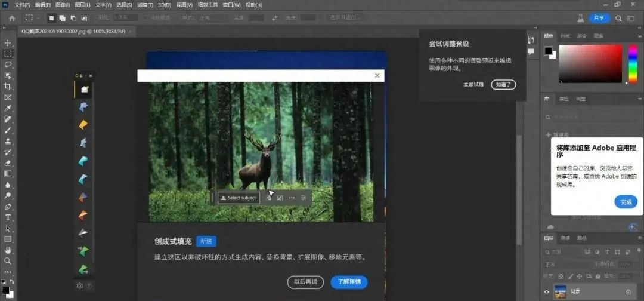The height and width of the screenshot is (301, 644).
Task: Open marquee tool preset dropdown arrow
Action: tap(38, 18)
